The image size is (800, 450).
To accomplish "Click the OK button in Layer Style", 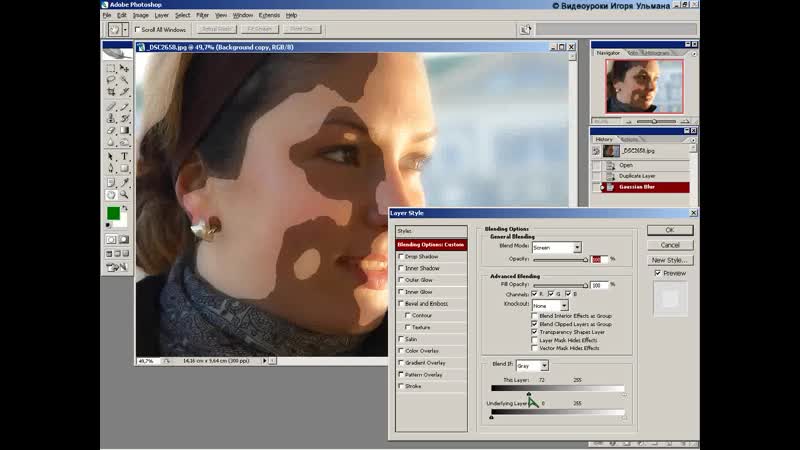I will click(x=670, y=230).
